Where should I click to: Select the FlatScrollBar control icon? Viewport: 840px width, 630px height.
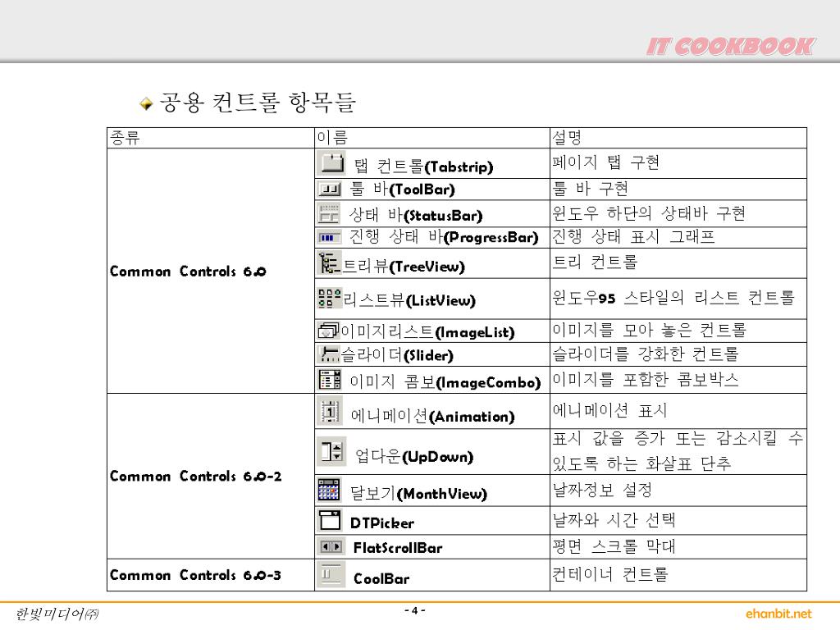tap(331, 546)
